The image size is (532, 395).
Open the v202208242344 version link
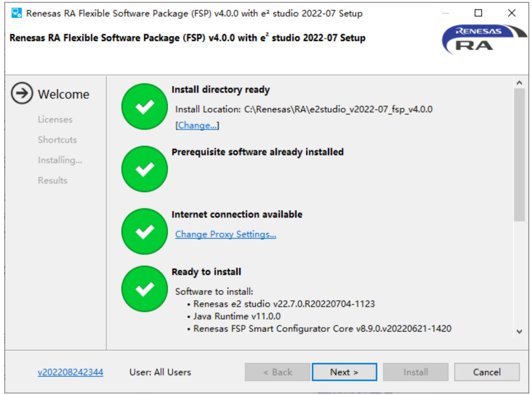(71, 372)
